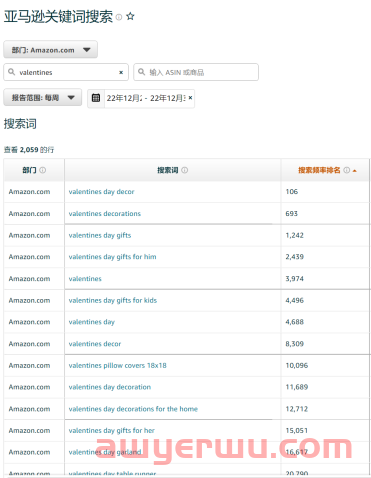Click the 搜索词 column header
The width and height of the screenshot is (371, 478).
[x=173, y=170]
